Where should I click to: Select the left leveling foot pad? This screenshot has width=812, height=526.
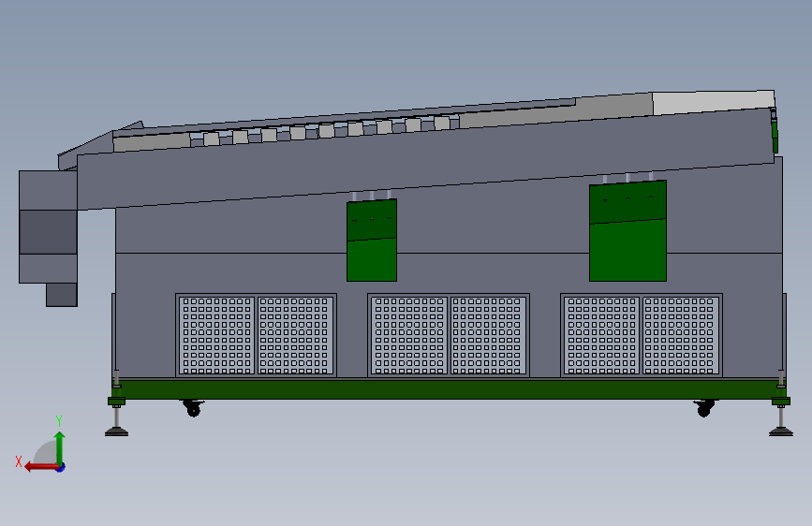[x=116, y=431]
